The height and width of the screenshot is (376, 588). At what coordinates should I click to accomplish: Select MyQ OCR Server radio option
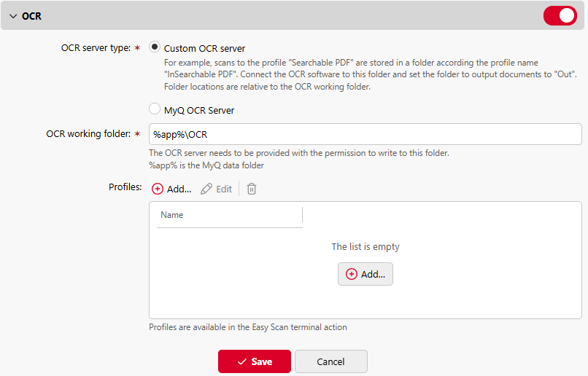[155, 109]
